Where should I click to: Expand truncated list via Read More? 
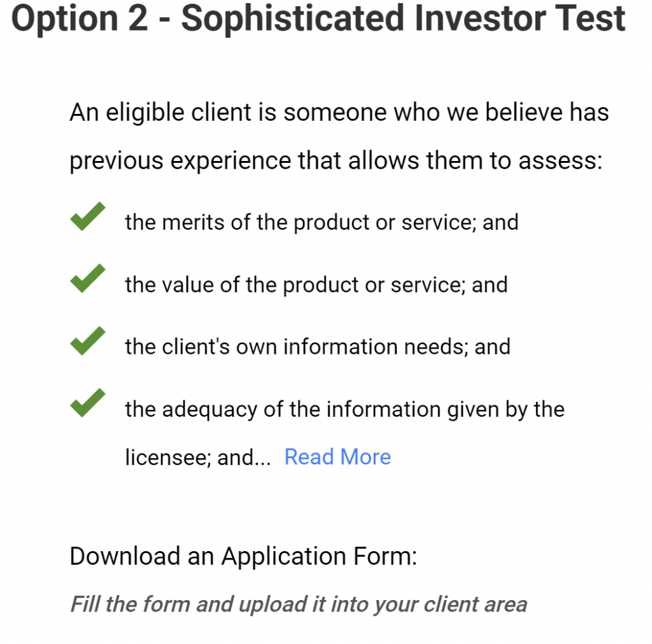tap(337, 457)
